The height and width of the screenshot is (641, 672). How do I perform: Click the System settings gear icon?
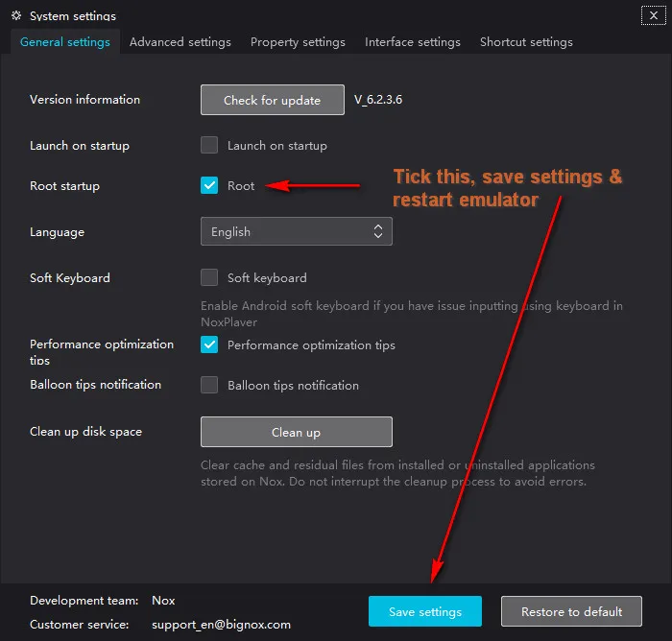[x=16, y=16]
